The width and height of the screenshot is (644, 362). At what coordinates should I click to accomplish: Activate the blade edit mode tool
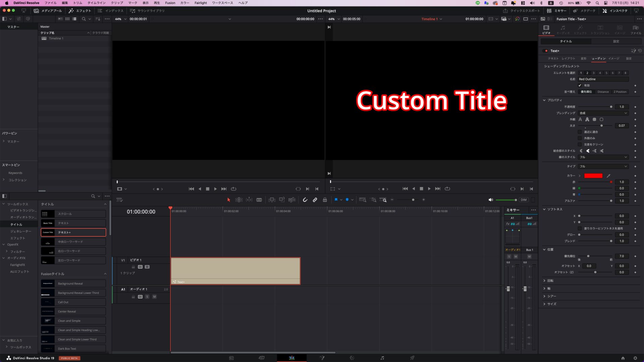pos(259,200)
